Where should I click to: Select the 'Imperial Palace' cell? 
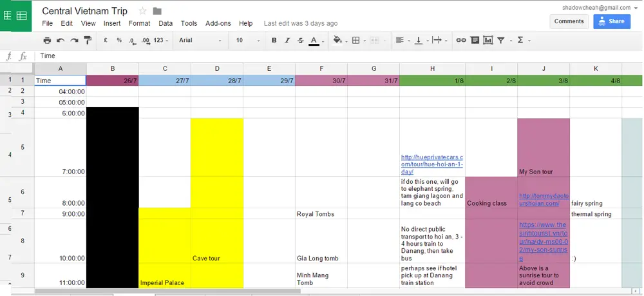[x=165, y=275]
